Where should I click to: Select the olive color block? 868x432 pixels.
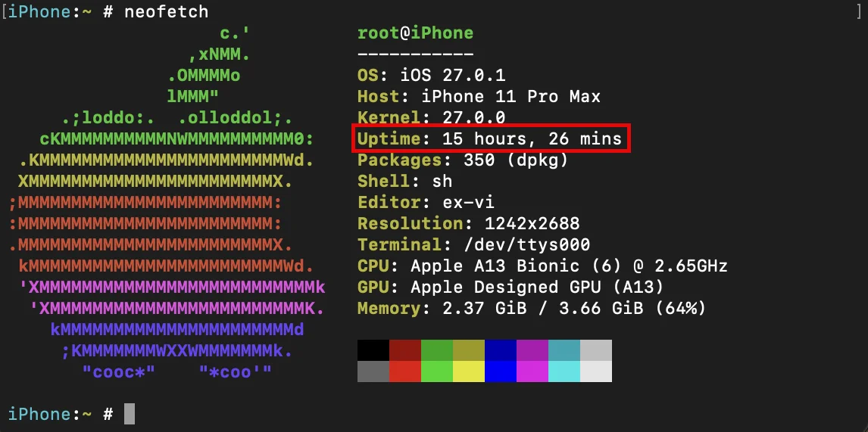pos(469,350)
